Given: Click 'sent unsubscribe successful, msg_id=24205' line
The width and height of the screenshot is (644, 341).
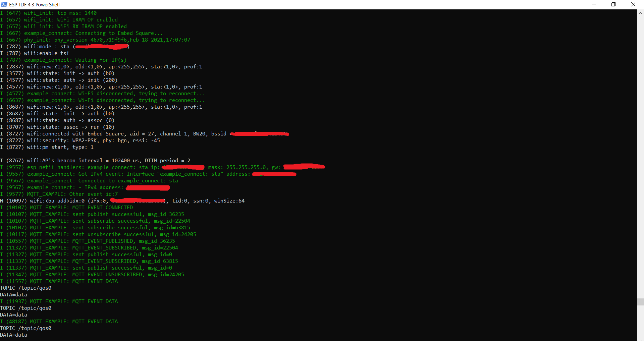Looking at the screenshot, I should tap(98, 234).
